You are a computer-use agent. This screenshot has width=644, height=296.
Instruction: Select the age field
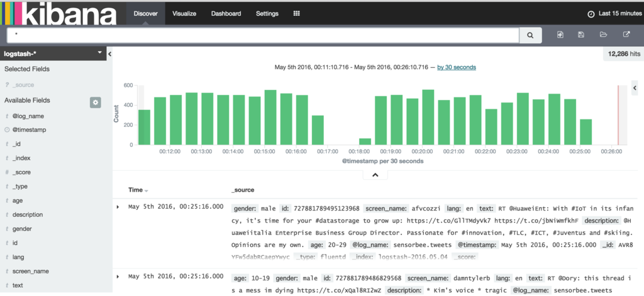tap(17, 200)
